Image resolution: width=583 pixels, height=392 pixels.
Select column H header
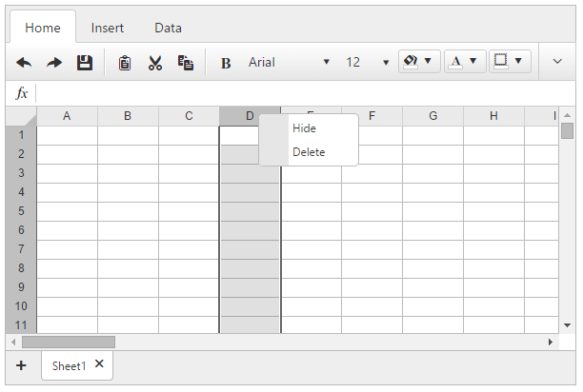tap(493, 116)
